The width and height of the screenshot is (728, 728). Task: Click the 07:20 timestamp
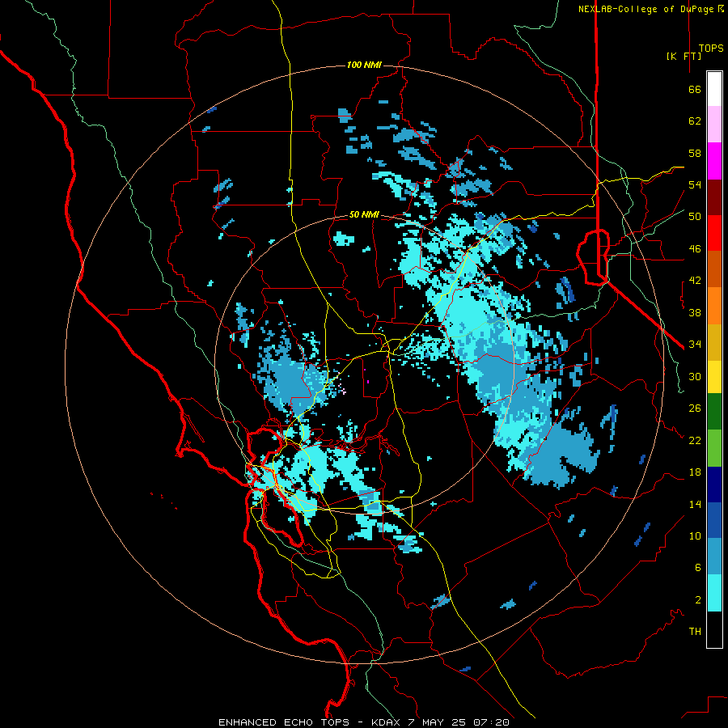pos(491,722)
